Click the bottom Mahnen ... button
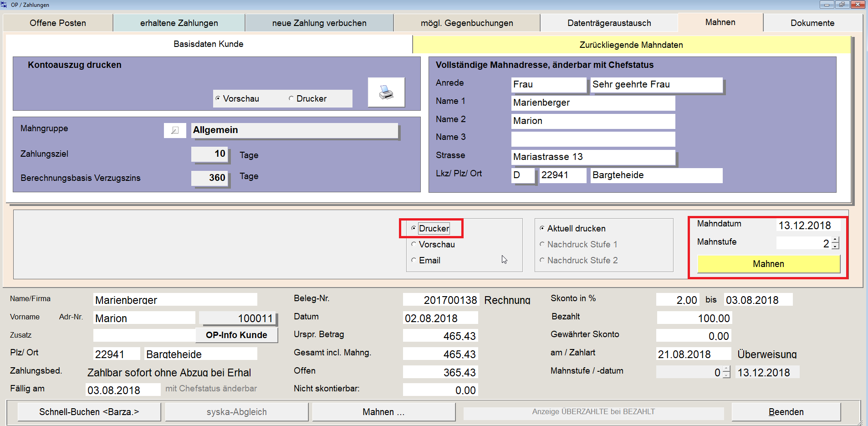Screen dimensions: 868x426 coord(383,412)
